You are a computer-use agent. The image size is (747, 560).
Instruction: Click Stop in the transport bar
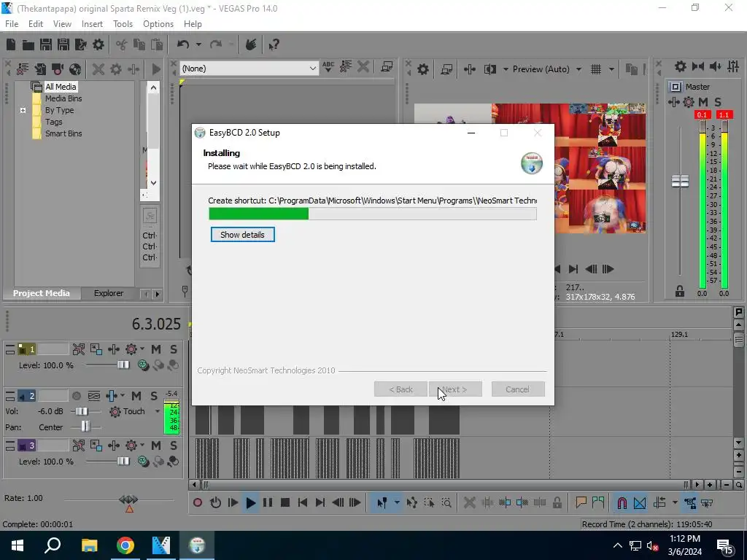(x=285, y=502)
